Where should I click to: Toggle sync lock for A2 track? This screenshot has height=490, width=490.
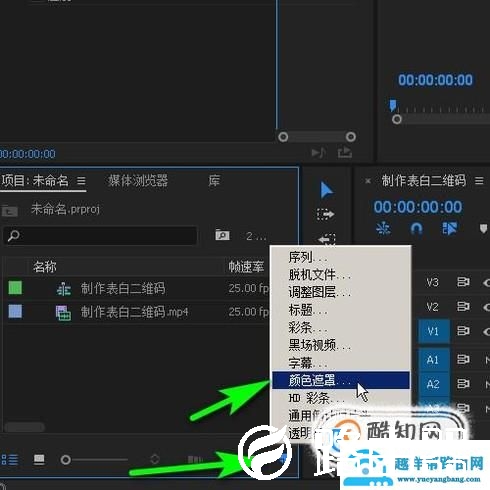point(463,384)
